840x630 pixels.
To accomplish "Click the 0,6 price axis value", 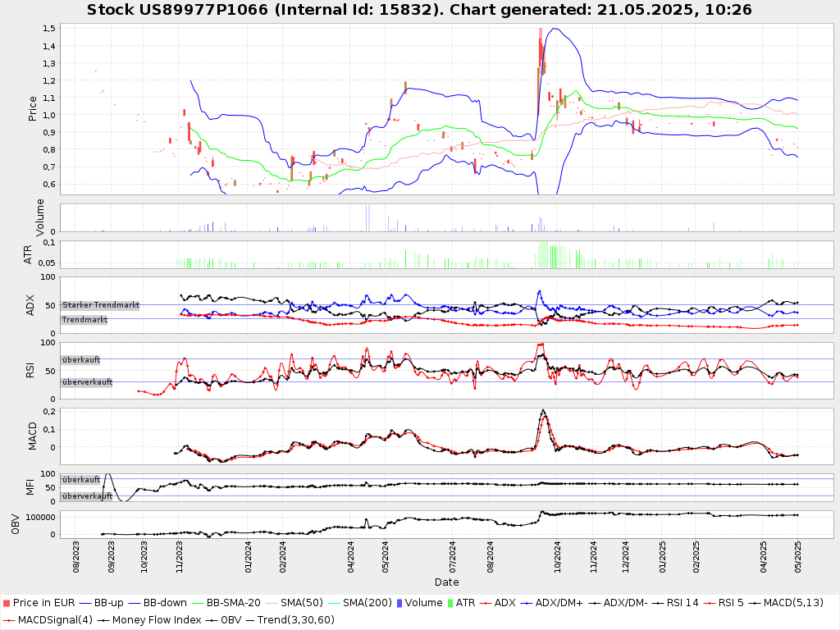I will tap(49, 184).
